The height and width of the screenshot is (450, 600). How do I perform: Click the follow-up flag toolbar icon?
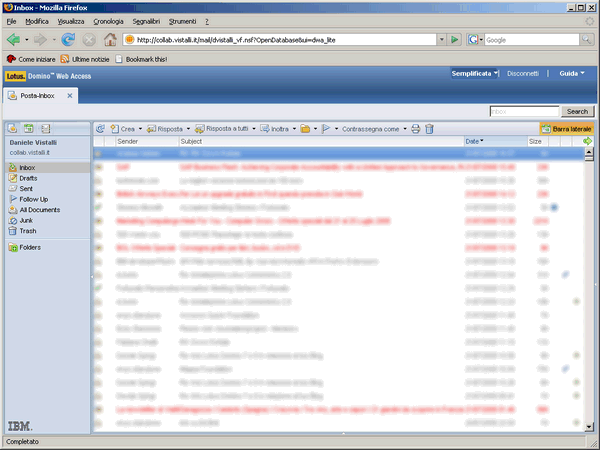click(326, 129)
